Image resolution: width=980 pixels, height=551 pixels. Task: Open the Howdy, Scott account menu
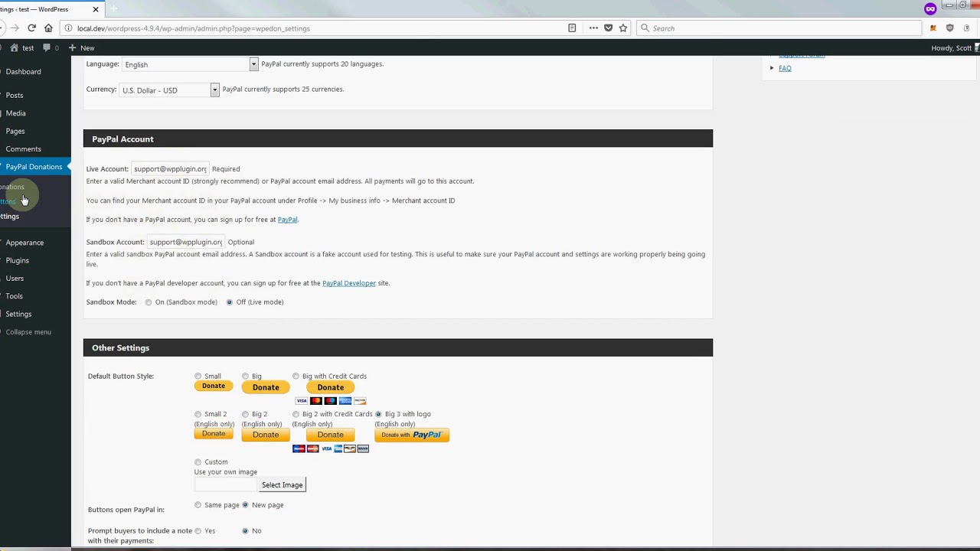(955, 47)
